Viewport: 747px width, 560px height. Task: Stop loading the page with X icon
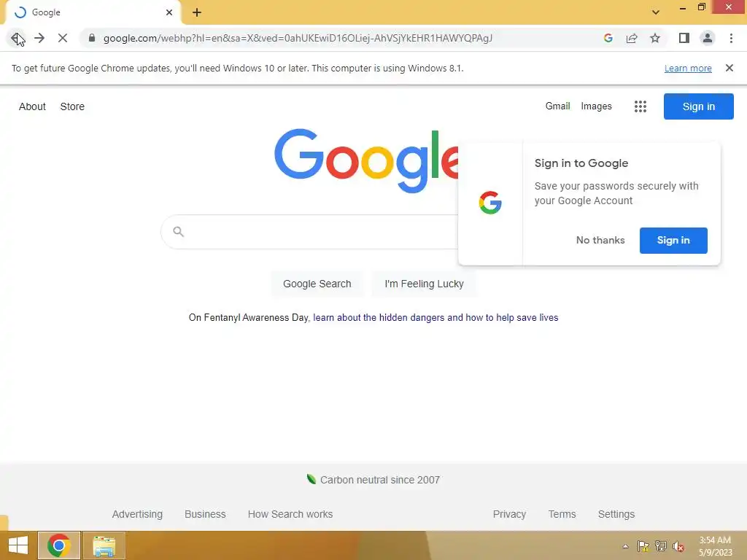tap(63, 38)
